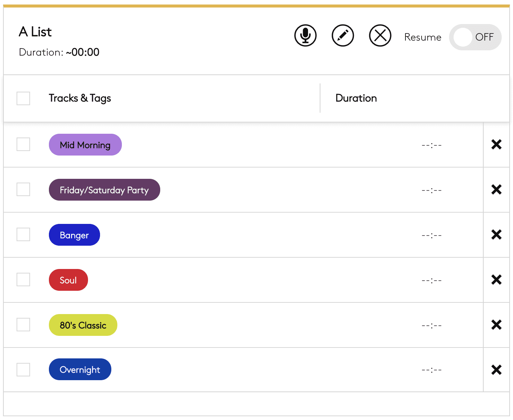Toggle the Resume switch to ON
513x420 pixels.
click(475, 37)
